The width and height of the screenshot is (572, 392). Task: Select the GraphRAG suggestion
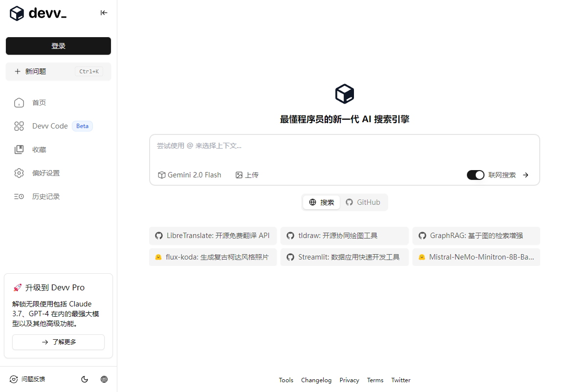click(x=476, y=236)
